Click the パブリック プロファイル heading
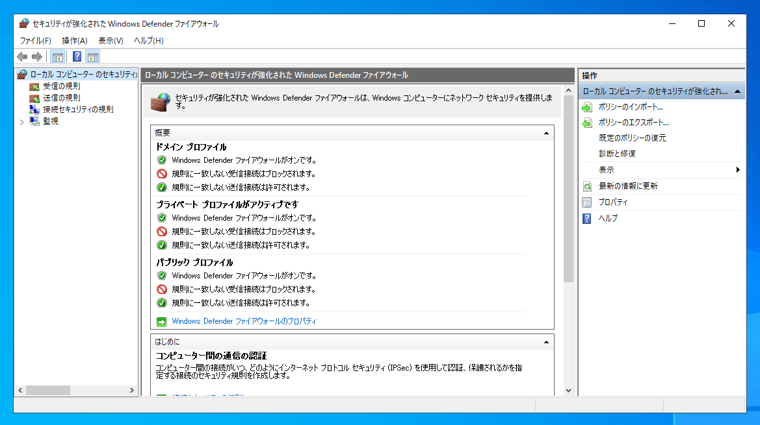 coord(194,262)
